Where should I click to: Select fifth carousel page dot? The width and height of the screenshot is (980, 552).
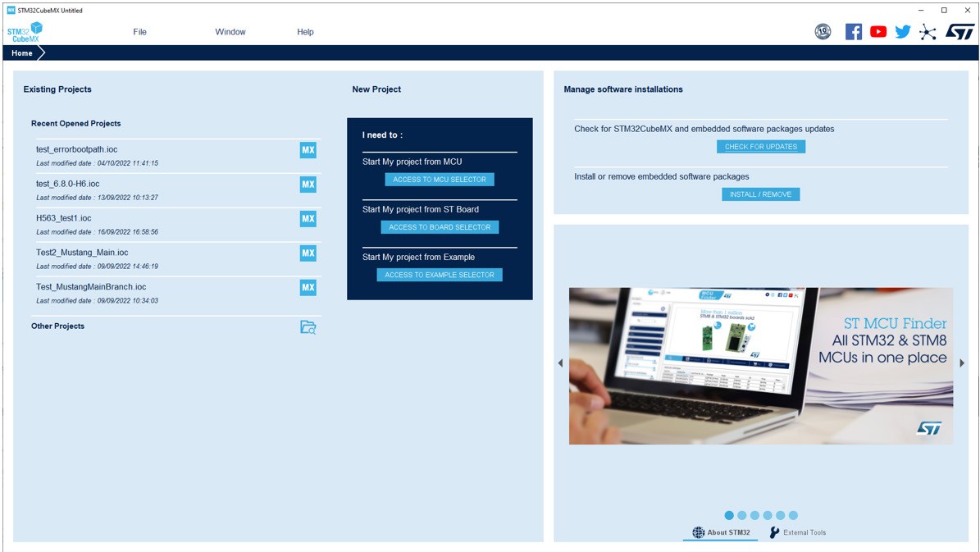(781, 516)
